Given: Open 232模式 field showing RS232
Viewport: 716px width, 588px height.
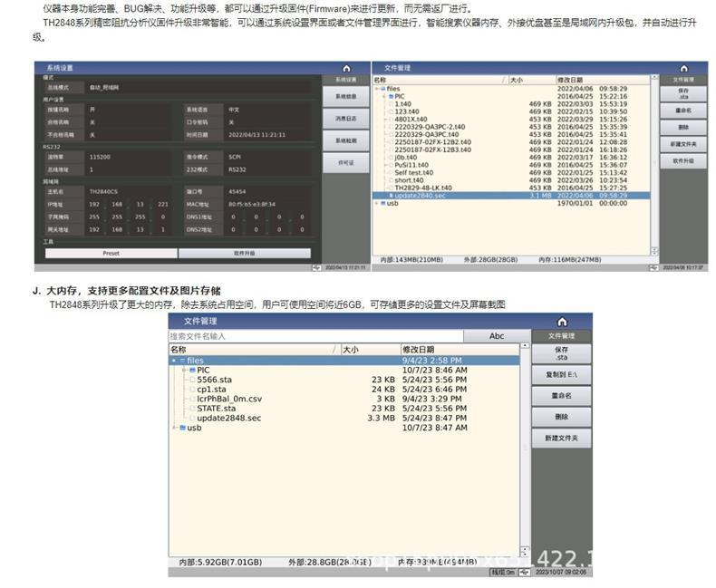Looking at the screenshot, I should (267, 169).
